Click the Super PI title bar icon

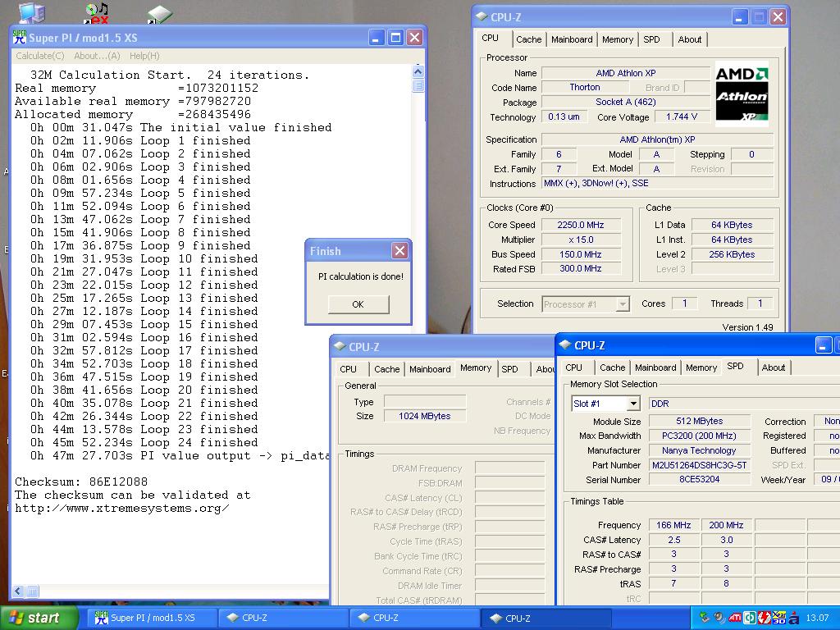(20, 38)
